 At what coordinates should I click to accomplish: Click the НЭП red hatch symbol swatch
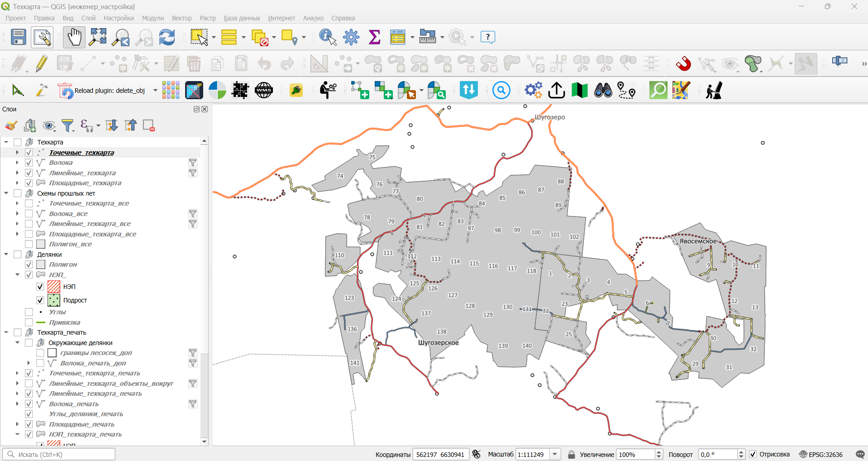click(x=54, y=287)
